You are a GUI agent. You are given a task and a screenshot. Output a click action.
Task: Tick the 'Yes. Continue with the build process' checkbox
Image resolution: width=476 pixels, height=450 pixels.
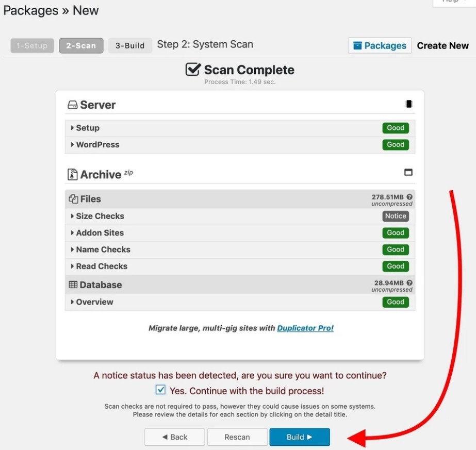click(160, 390)
